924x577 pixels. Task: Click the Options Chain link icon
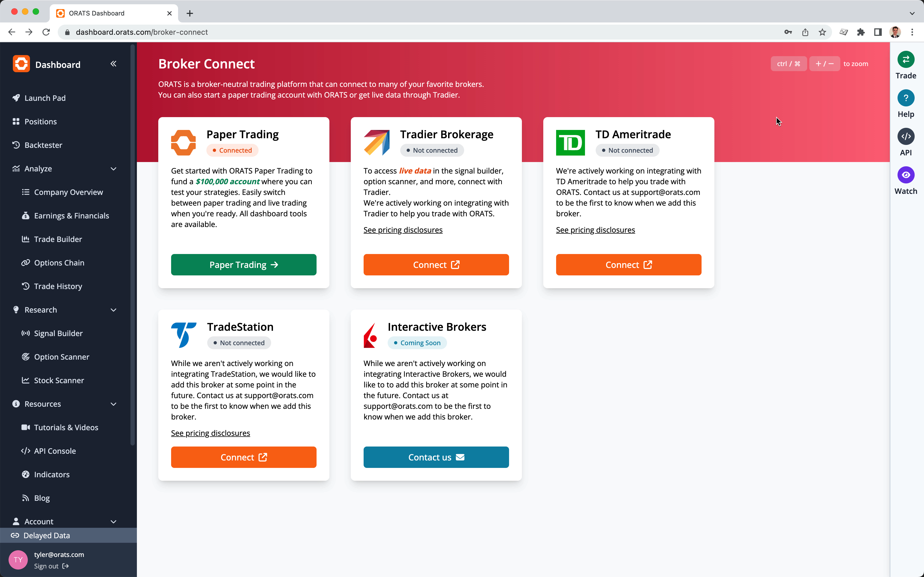click(26, 263)
